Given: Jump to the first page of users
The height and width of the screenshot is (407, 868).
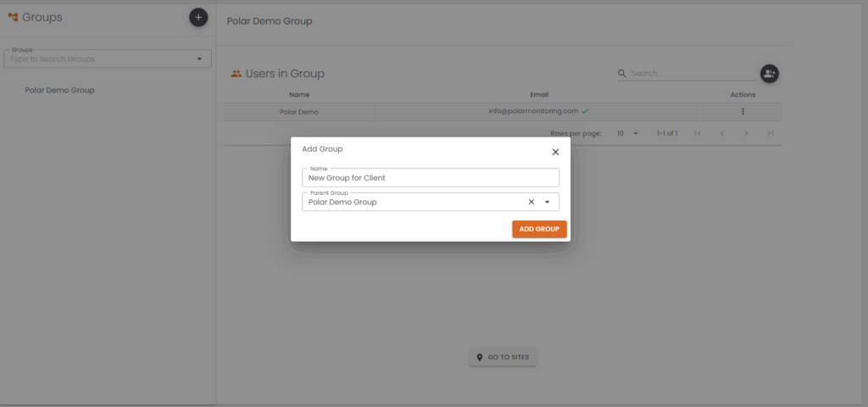Looking at the screenshot, I should pos(698,133).
